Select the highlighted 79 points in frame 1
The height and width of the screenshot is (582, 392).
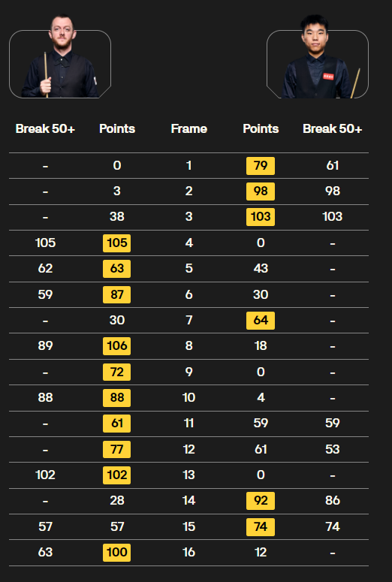(261, 165)
